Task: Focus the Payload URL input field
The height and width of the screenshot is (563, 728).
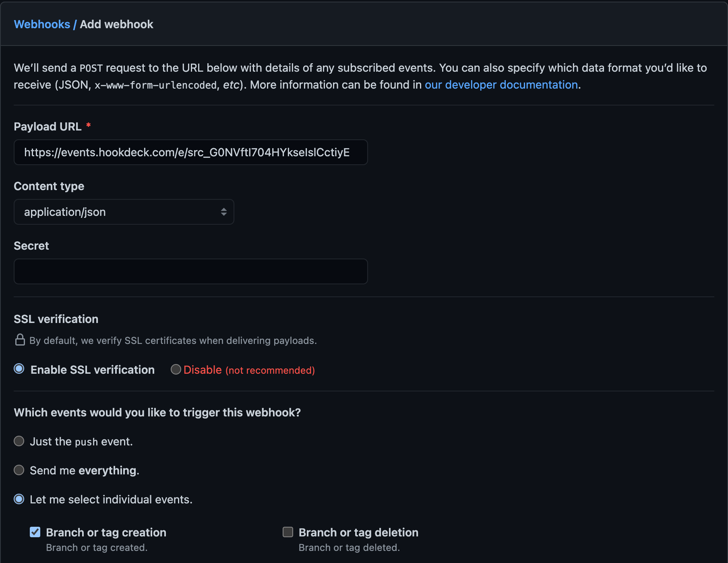Action: 190,152
